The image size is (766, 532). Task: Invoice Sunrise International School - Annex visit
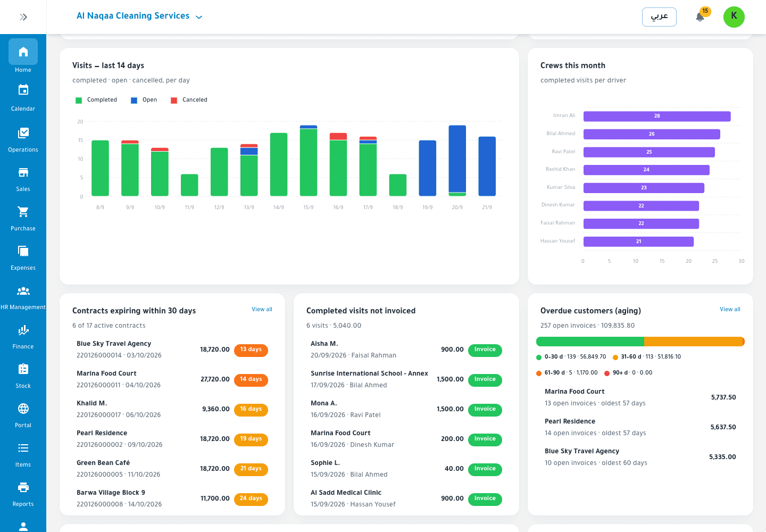coord(485,380)
